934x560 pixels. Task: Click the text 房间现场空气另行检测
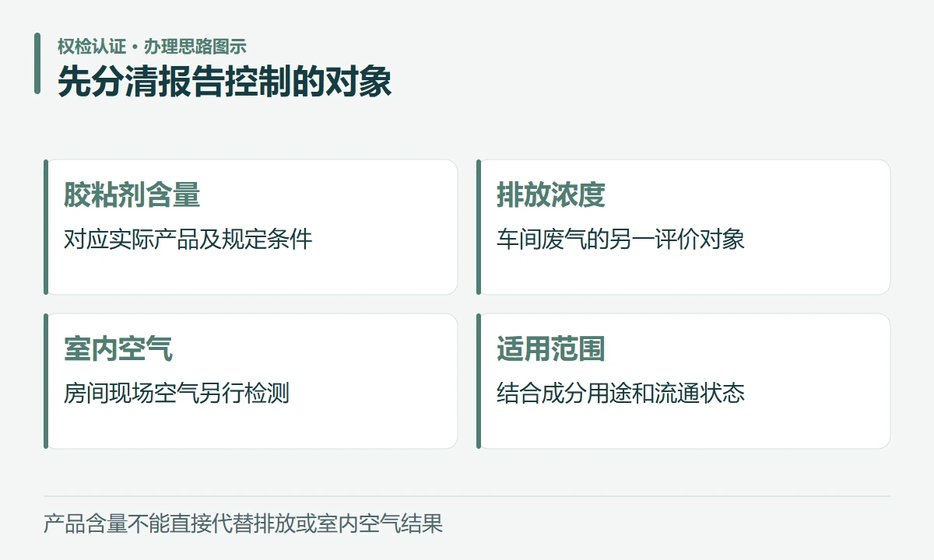[x=177, y=393]
